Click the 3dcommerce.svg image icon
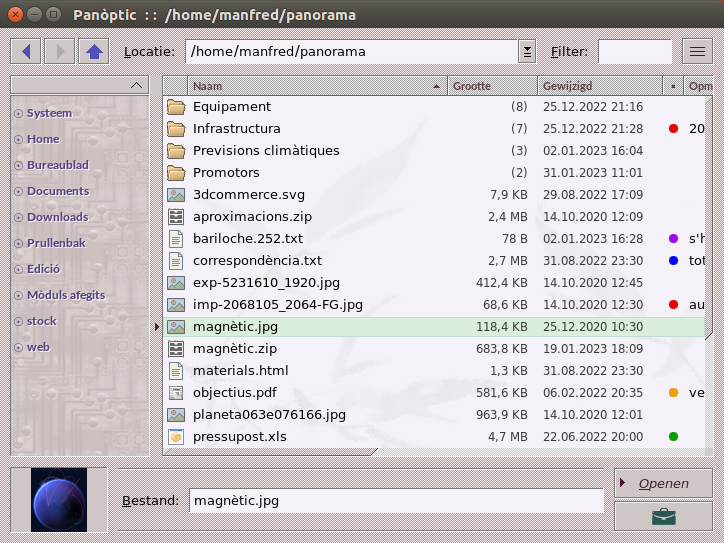Screen dimensions: 724x543 pos(176,195)
